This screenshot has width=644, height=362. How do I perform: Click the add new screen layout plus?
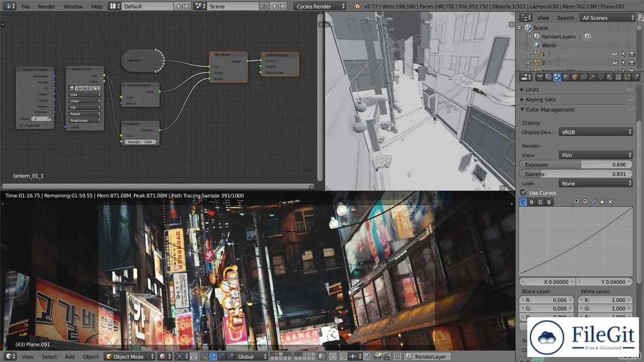coord(179,6)
